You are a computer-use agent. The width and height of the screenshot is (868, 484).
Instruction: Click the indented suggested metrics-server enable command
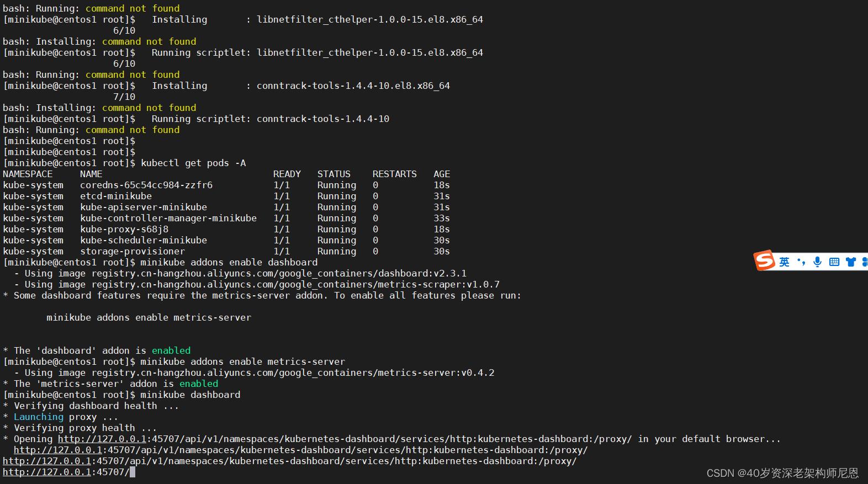149,318
